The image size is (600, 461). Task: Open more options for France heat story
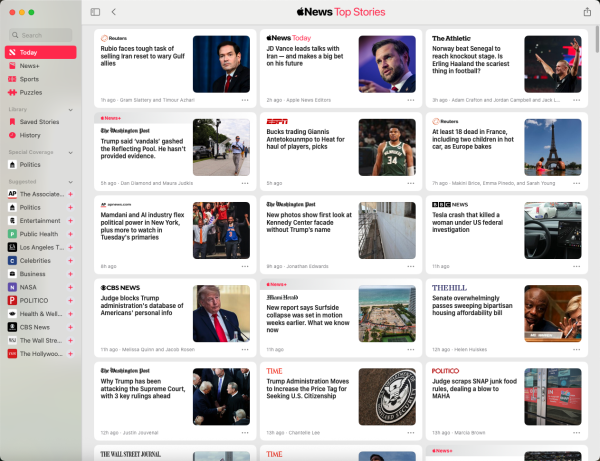pos(576,183)
